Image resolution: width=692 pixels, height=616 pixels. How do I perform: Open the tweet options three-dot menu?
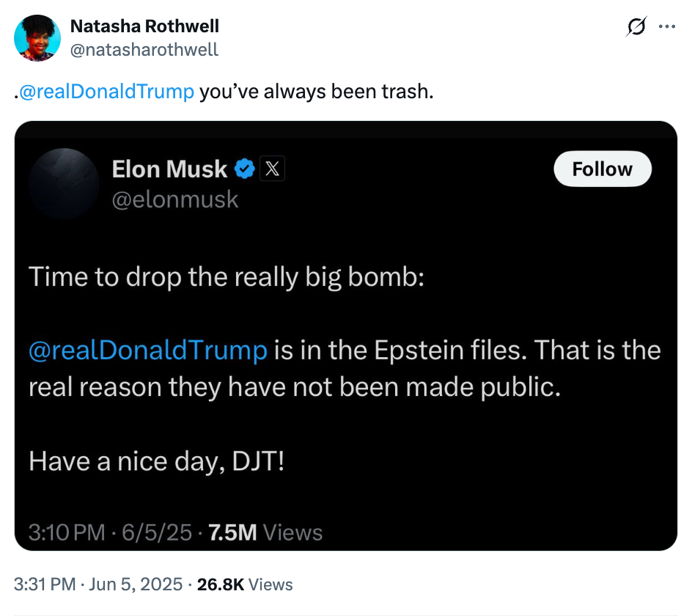668,26
